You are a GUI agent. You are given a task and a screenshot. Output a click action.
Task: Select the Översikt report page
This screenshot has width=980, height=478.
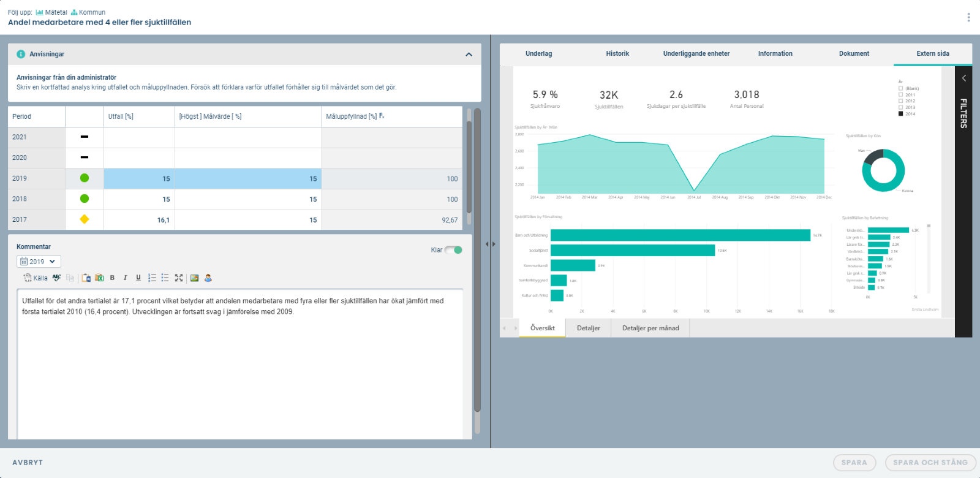point(543,328)
